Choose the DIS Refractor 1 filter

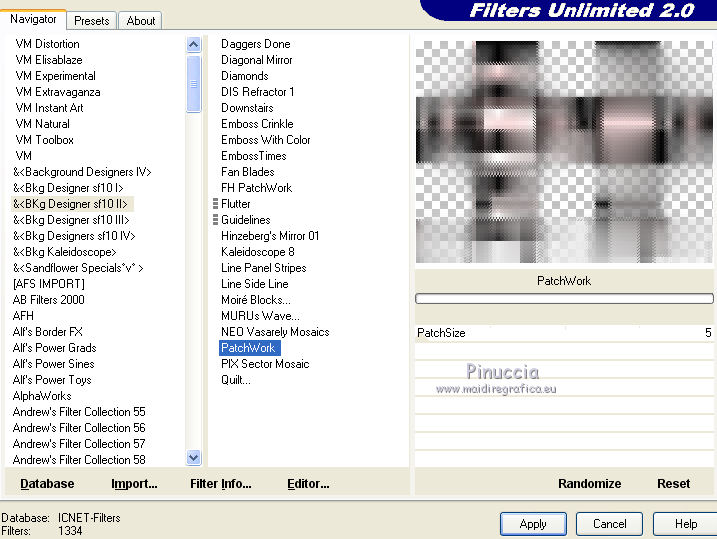(257, 92)
